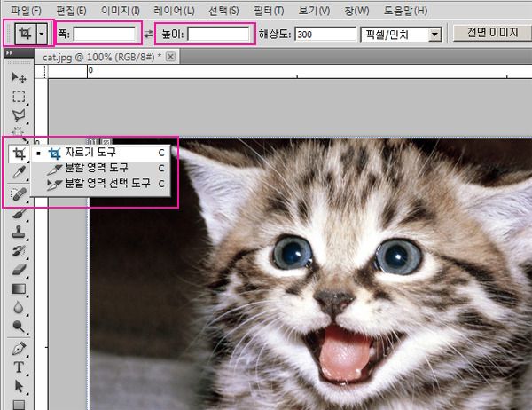The width and height of the screenshot is (532, 410).
Task: Select the Polygonal Lasso tool
Action: click(19, 115)
